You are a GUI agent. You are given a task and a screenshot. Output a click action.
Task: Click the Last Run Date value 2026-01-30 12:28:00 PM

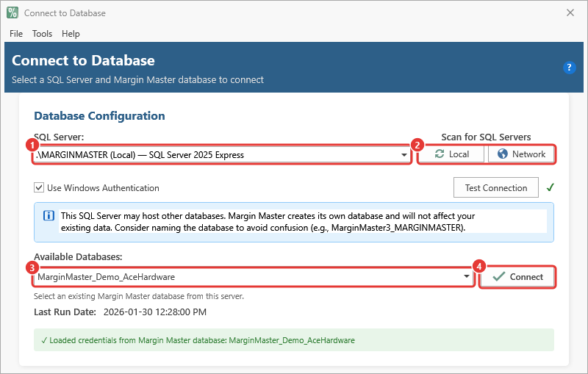pos(155,312)
